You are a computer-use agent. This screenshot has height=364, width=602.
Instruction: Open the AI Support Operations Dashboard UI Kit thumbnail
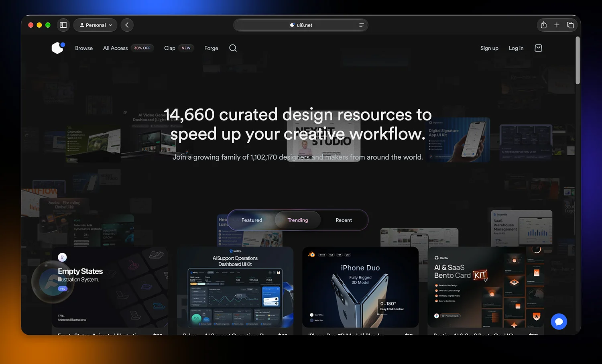point(235,287)
